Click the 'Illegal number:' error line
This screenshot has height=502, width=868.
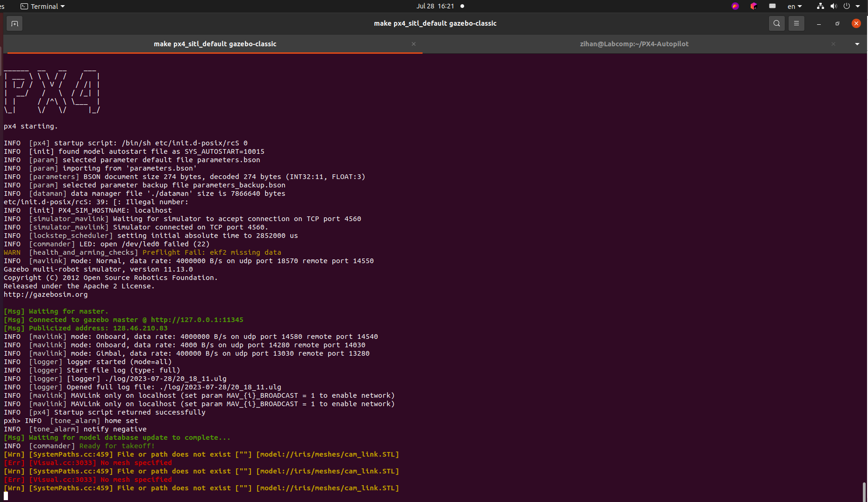96,202
